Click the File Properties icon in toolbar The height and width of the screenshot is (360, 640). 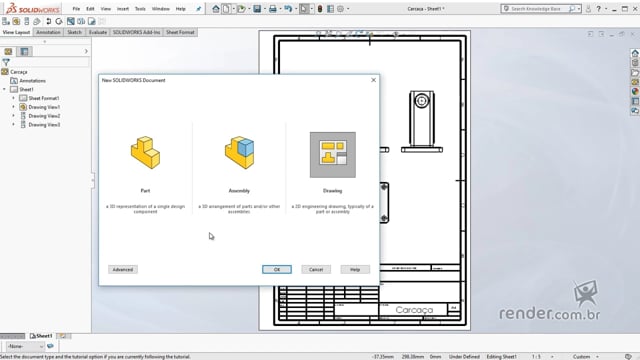(330, 9)
